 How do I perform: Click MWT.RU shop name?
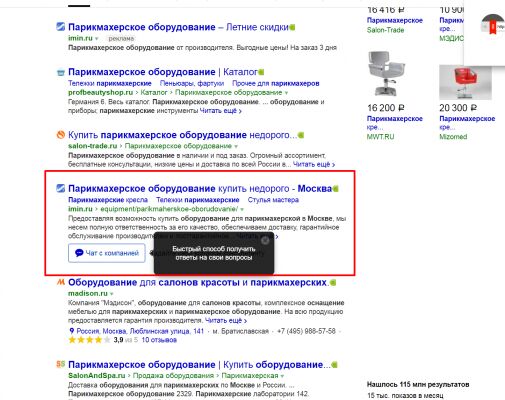(x=380, y=137)
